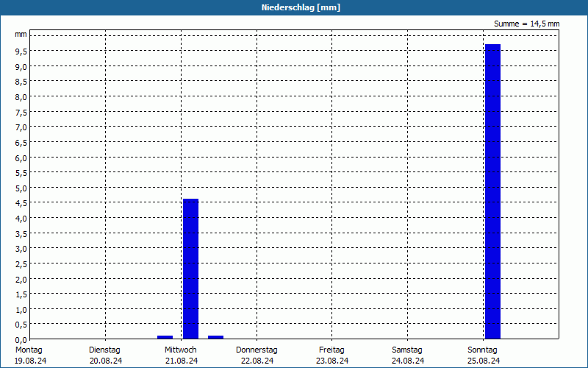Click the '20.08.24' date label
The height and width of the screenshot is (368, 588).
(x=106, y=361)
